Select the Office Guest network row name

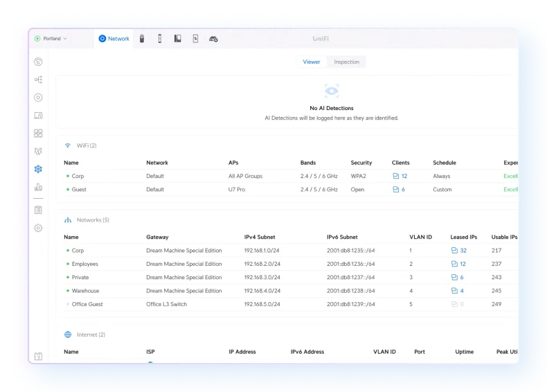coord(87,304)
